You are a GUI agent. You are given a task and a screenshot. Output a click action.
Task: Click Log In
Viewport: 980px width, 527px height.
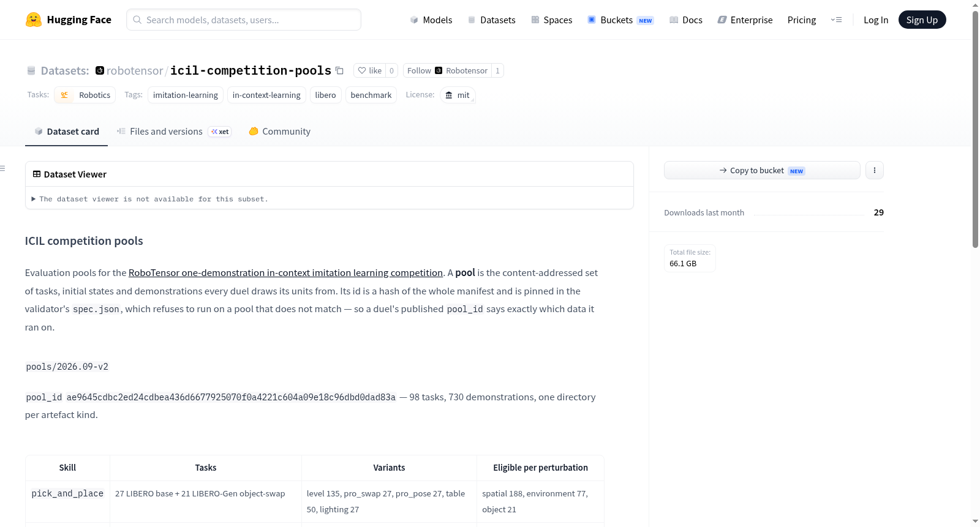[x=876, y=20]
